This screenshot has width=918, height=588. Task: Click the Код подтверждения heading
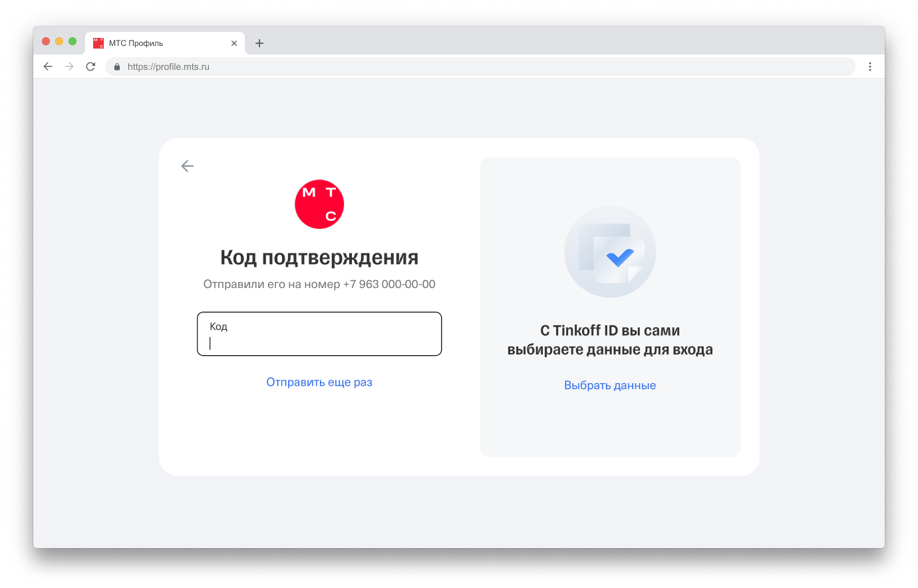click(319, 257)
